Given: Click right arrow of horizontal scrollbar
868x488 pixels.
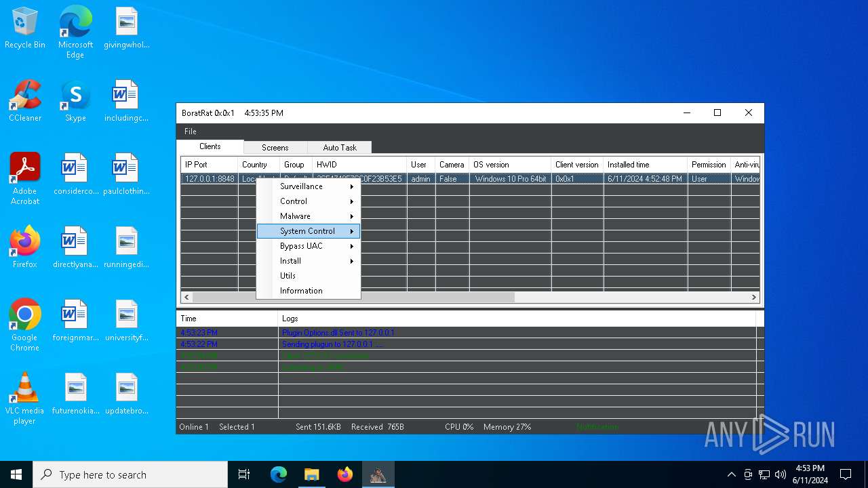Looking at the screenshot, I should pos(753,297).
